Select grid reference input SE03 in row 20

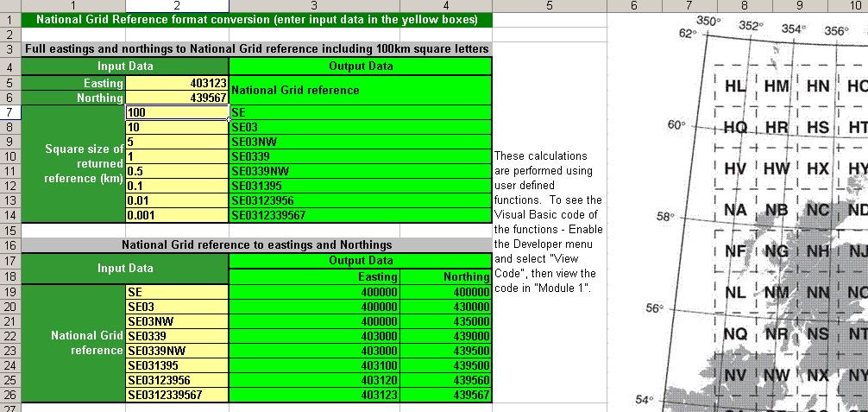click(177, 307)
